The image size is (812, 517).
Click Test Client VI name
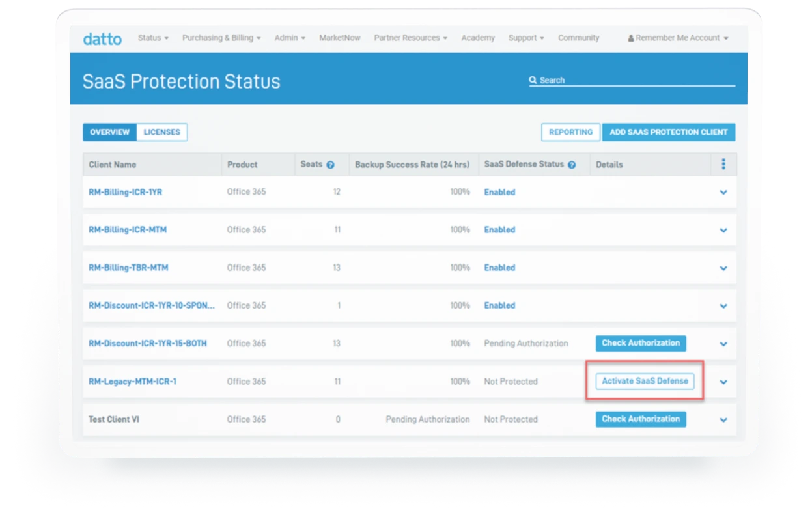tap(114, 419)
